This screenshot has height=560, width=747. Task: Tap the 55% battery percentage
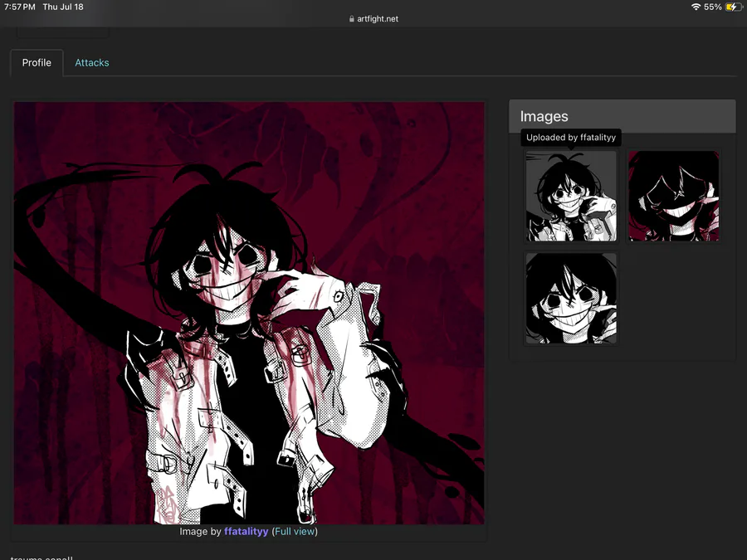(x=713, y=7)
